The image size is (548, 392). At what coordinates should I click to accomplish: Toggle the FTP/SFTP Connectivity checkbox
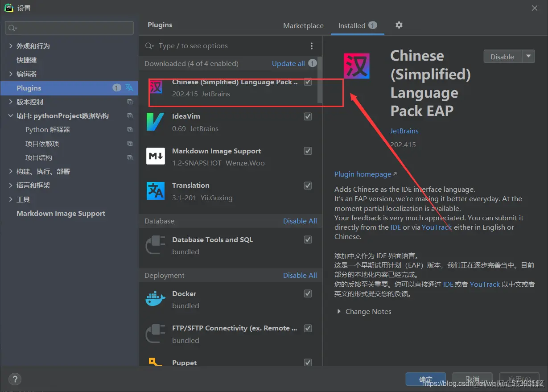point(308,328)
